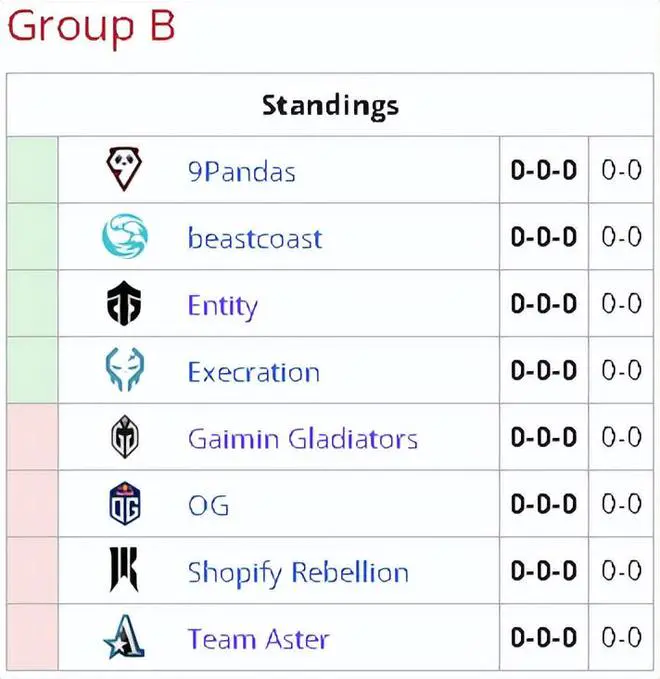This screenshot has width=660, height=679.
Task: Open the beastcoast team page link
Action: [255, 238]
